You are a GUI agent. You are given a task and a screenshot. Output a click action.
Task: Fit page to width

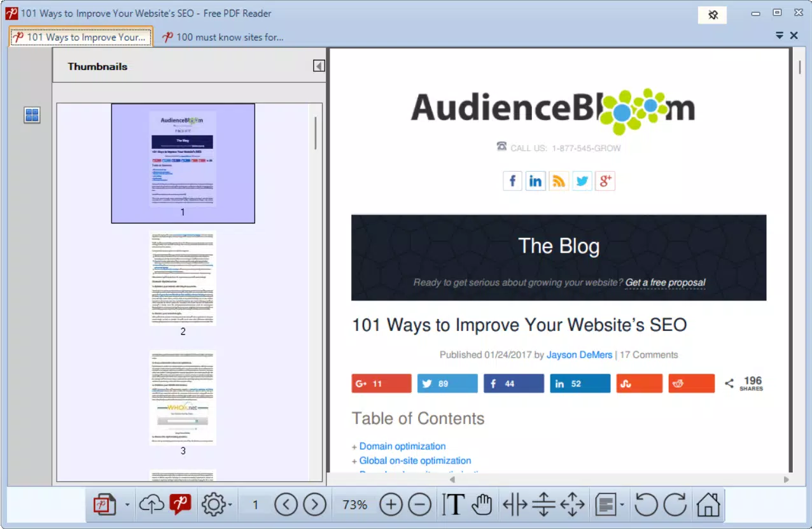coord(515,505)
